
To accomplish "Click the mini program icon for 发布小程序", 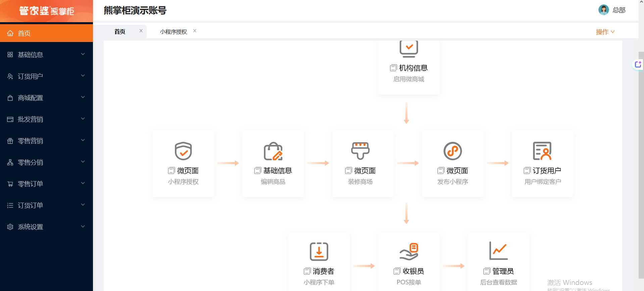I will 453,151.
